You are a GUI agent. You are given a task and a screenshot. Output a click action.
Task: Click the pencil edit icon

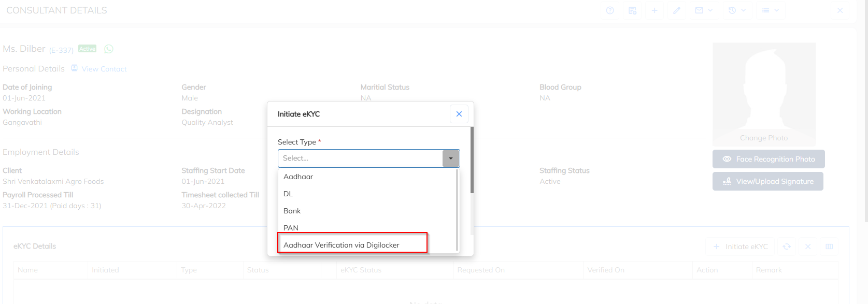[x=677, y=10]
